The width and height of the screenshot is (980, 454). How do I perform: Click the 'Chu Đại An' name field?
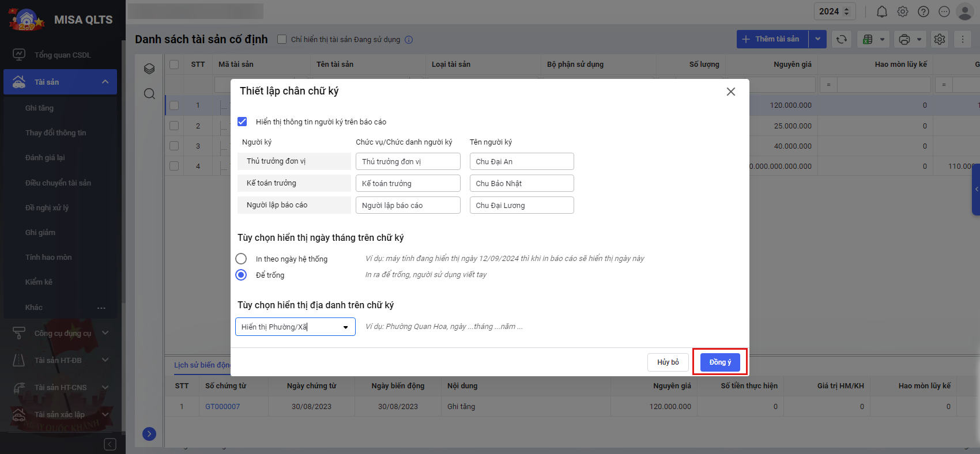click(x=521, y=161)
